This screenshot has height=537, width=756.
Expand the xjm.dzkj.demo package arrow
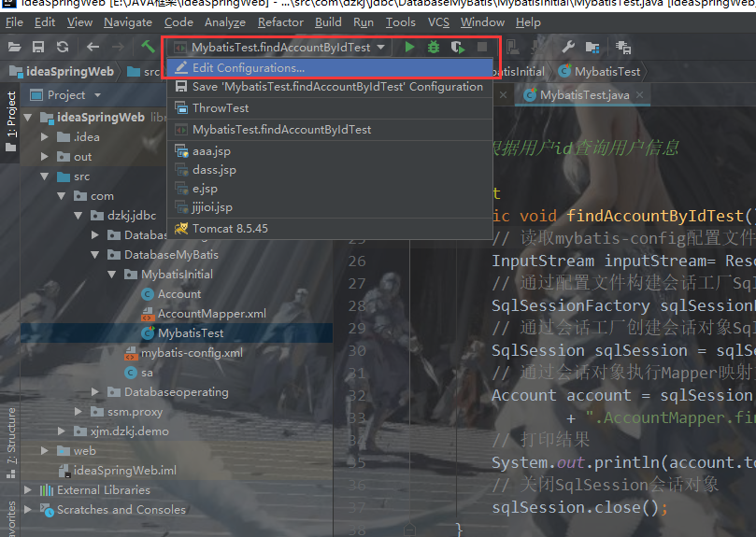pos(62,431)
